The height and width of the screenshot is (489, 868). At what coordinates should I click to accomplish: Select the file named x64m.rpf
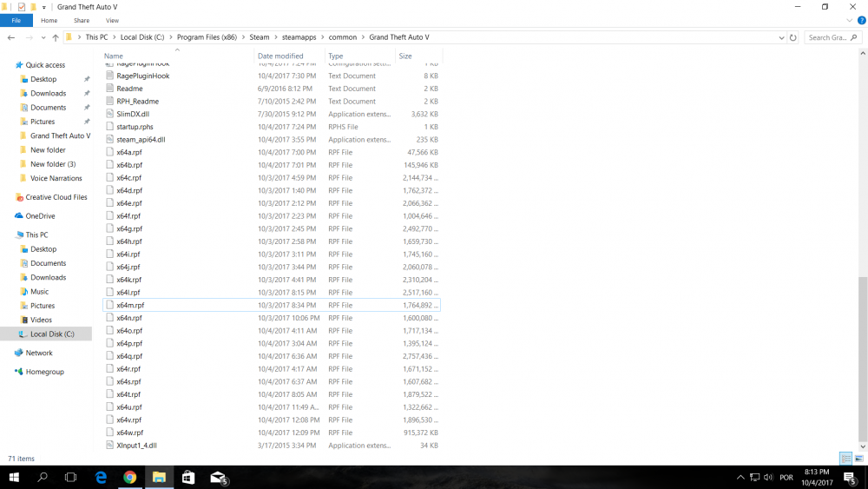130,305
